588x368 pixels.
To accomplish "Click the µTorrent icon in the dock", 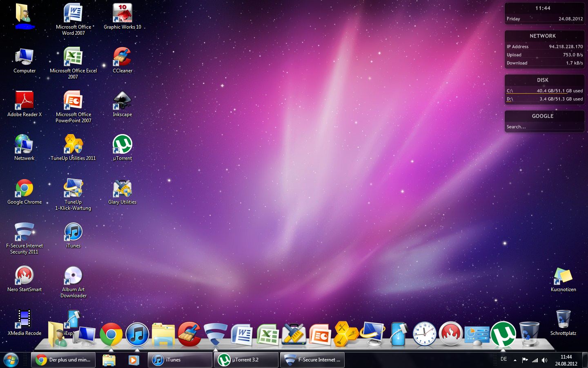I will [x=503, y=334].
